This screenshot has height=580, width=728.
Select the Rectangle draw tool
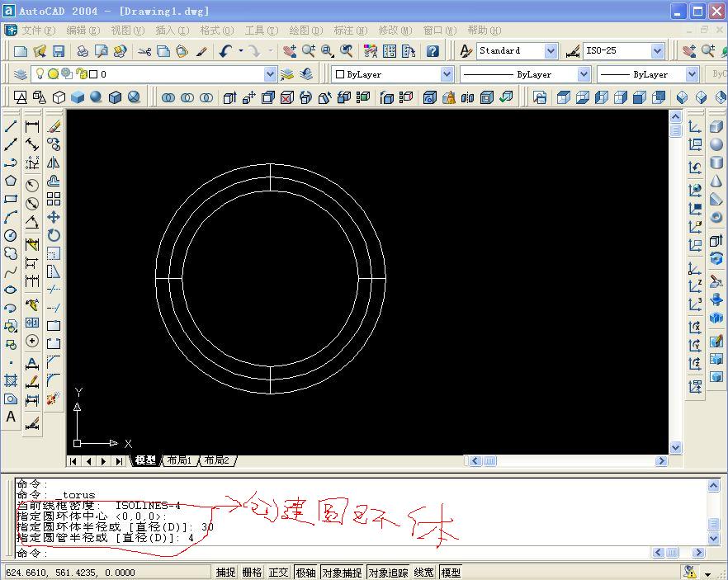tap(11, 199)
